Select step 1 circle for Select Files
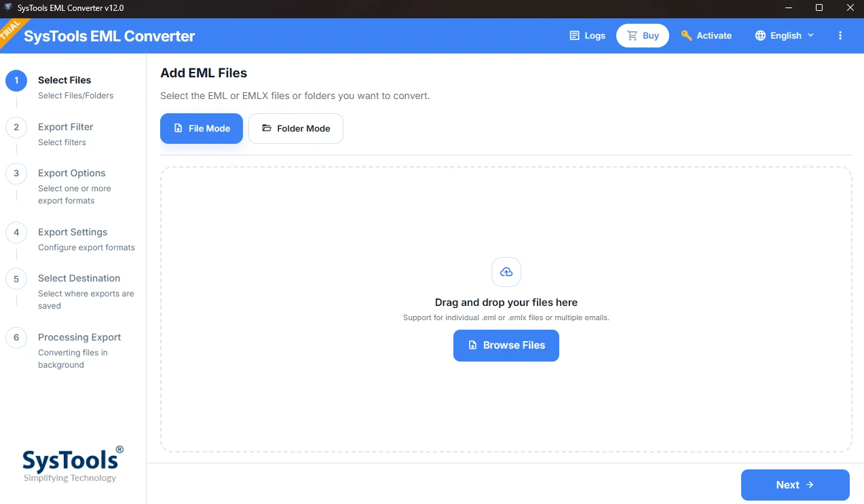Screen dimensions: 864x504 click(x=16, y=81)
